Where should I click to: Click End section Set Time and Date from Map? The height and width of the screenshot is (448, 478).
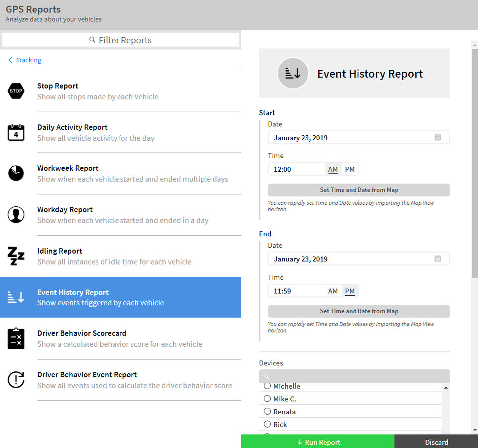click(359, 311)
